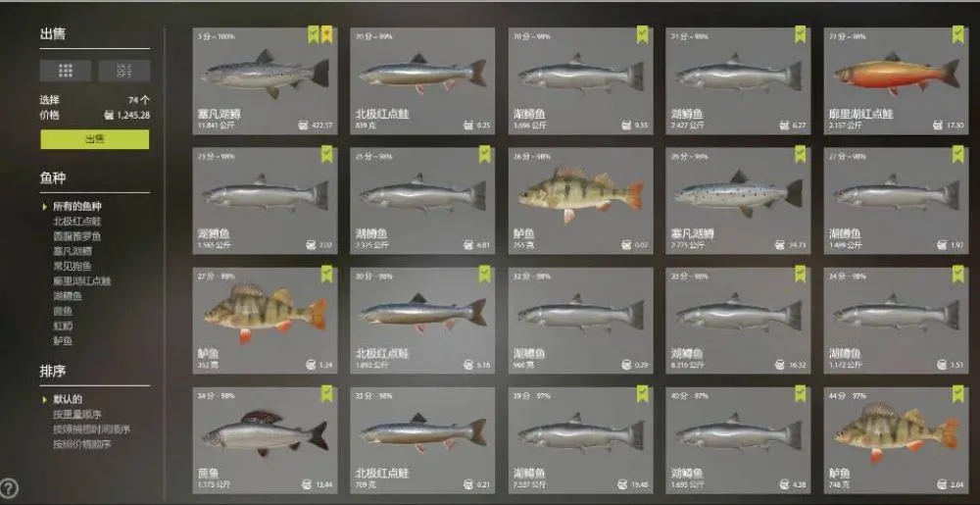Filter species list by 塞凡湖鳟
Viewport: 980px width, 505px height.
[73, 251]
